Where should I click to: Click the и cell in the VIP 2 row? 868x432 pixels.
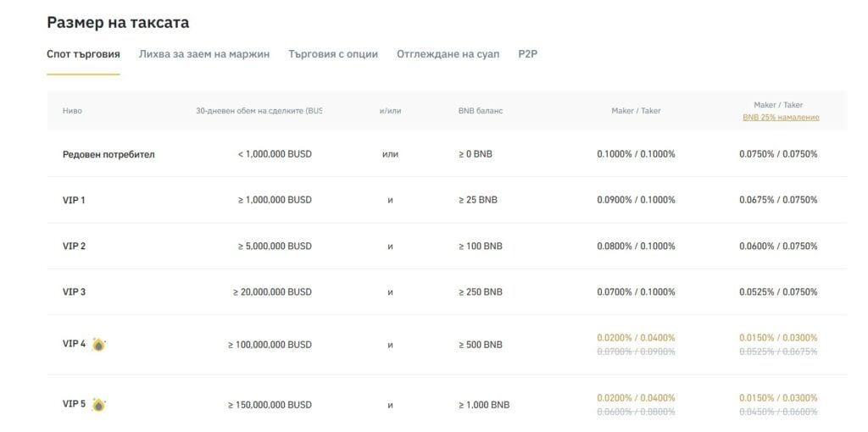tap(390, 246)
